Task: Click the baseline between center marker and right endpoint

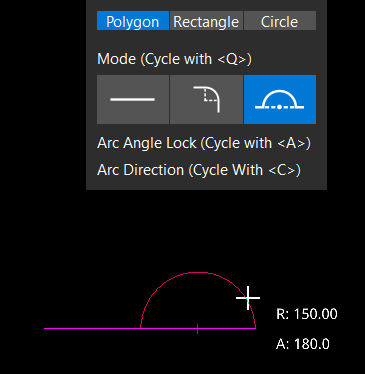Action: [x=227, y=328]
